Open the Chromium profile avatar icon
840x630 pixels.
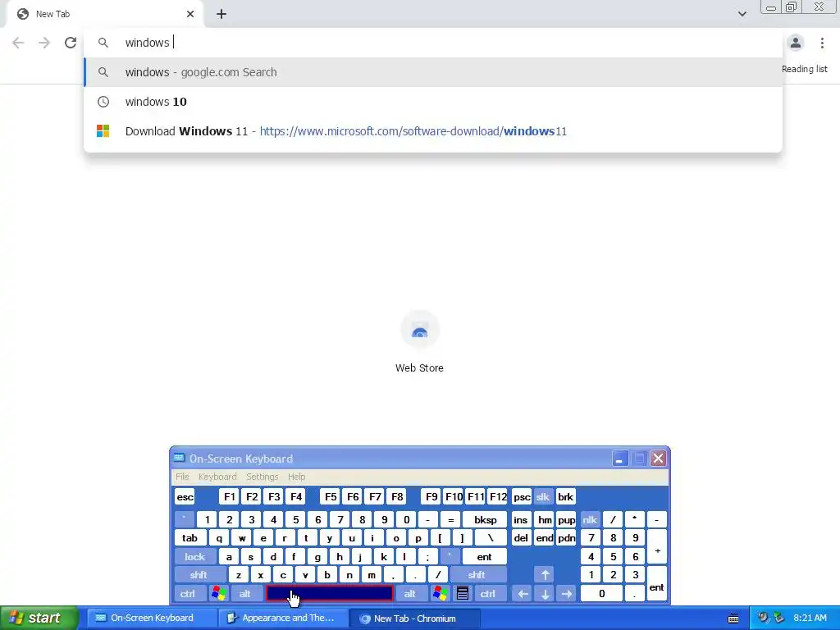(796, 43)
